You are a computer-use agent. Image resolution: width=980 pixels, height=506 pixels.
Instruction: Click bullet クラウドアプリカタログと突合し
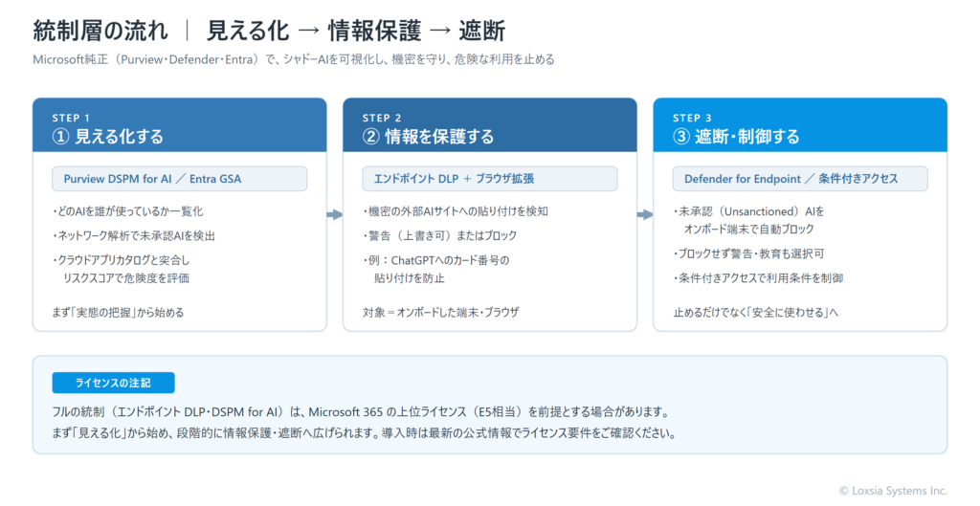pyautogui.click(x=121, y=260)
